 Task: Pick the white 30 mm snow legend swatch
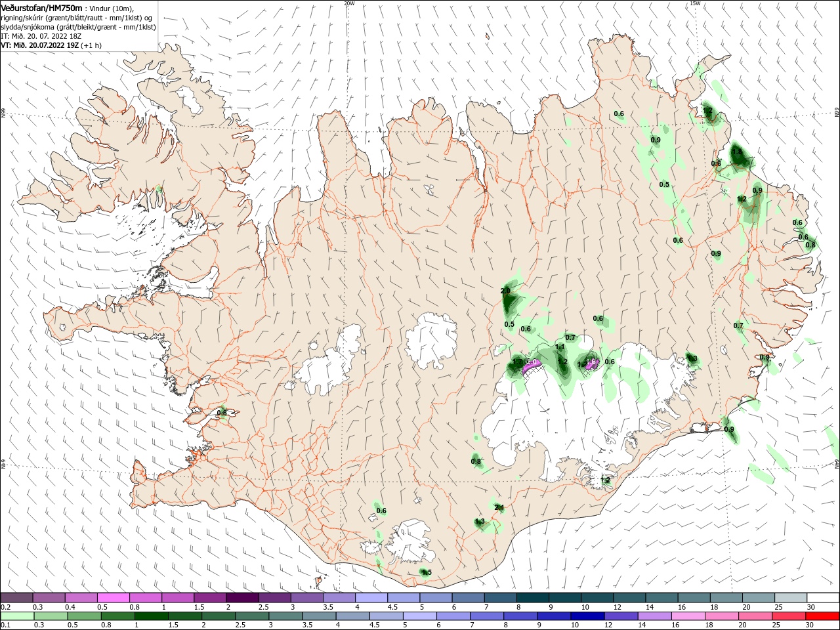click(822, 598)
